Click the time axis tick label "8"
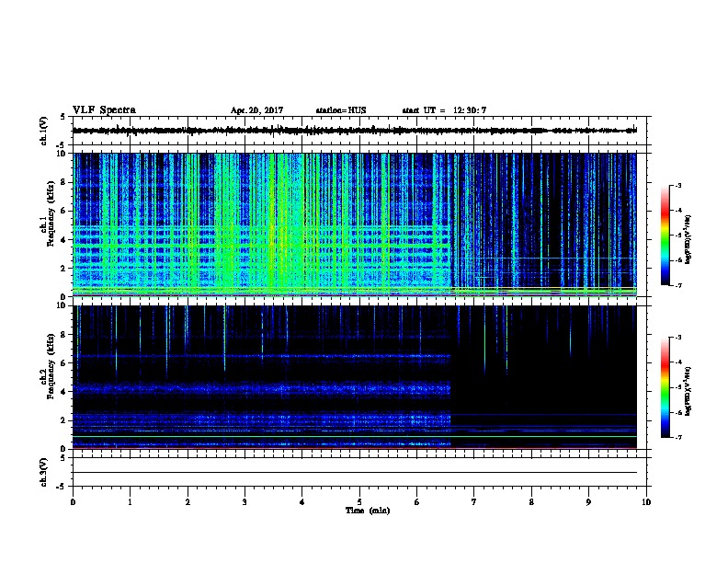The width and height of the screenshot is (728, 563). (x=531, y=502)
